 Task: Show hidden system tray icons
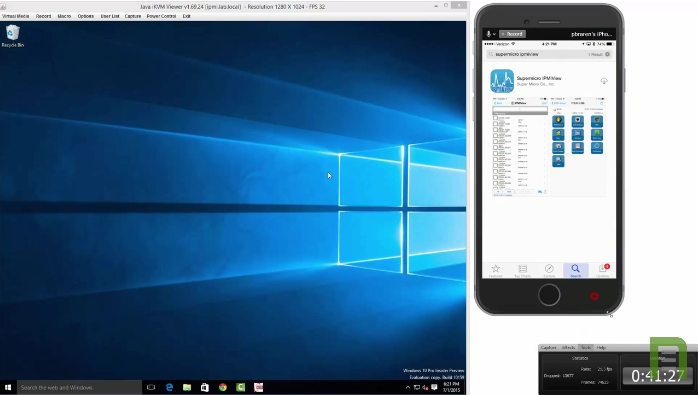tap(408, 387)
